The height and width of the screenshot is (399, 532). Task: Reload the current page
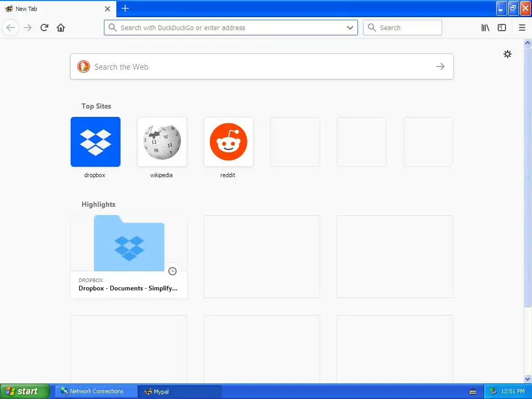(x=44, y=28)
